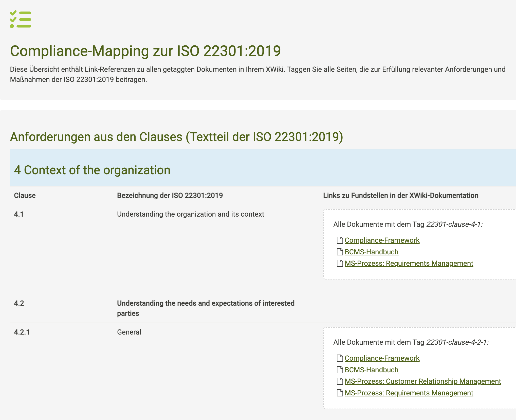Viewport: 516px width, 420px height.
Task: Open BCMS-Handbuch link under clause 4.1
Action: [371, 252]
